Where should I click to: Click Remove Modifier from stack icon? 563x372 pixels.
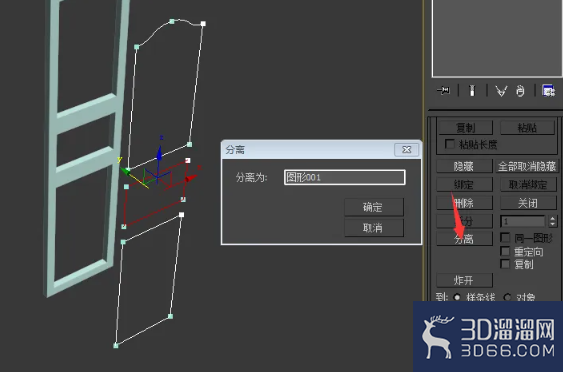(x=520, y=91)
